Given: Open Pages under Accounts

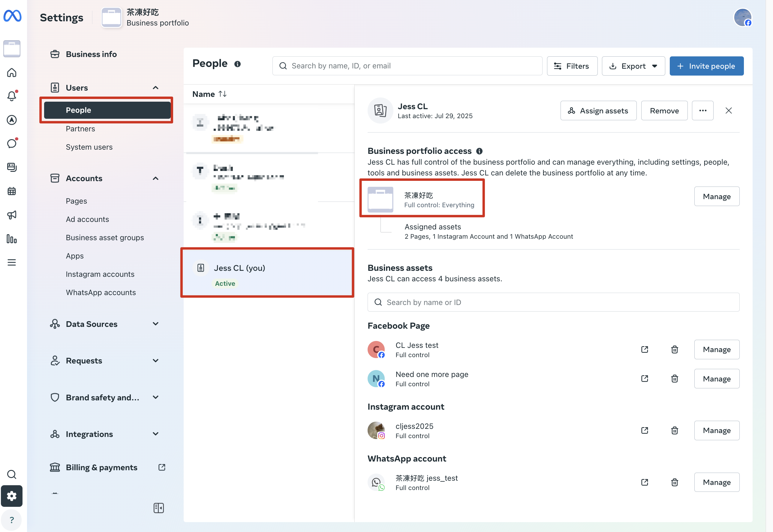Looking at the screenshot, I should coord(76,201).
